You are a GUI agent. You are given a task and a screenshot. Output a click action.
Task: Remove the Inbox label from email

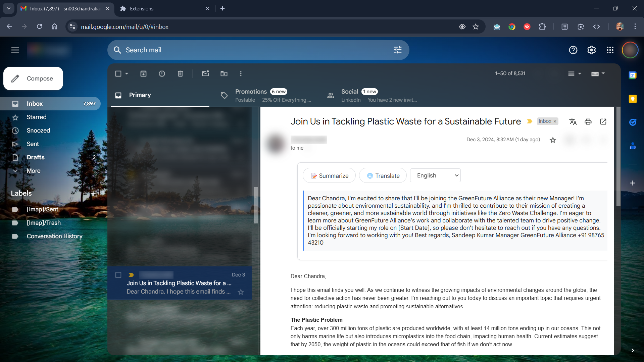click(x=555, y=121)
